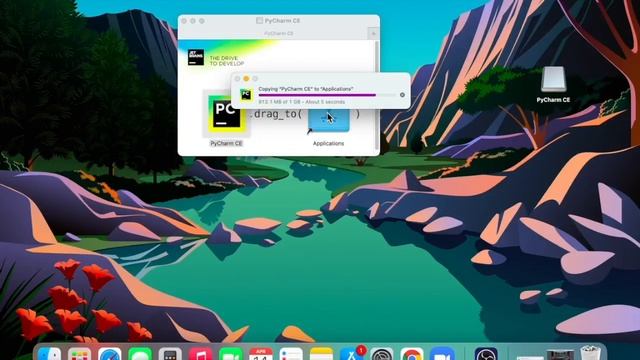Launch Music from the Dock

tap(200, 354)
